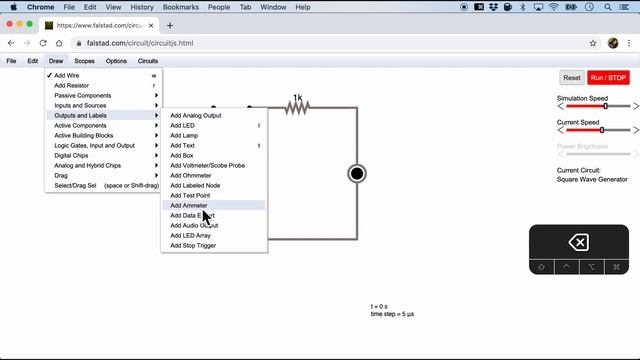
Task: Click the Run / STOP button
Action: tap(608, 78)
